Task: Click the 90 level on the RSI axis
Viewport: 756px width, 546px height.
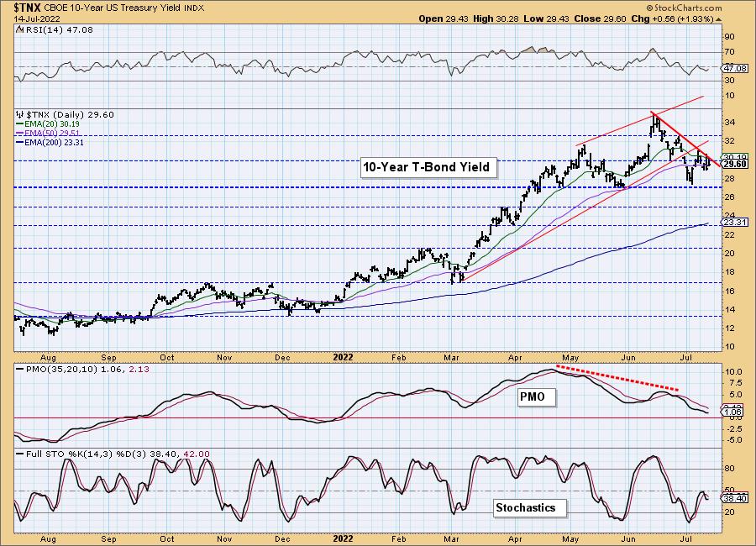Action: pyautogui.click(x=729, y=37)
